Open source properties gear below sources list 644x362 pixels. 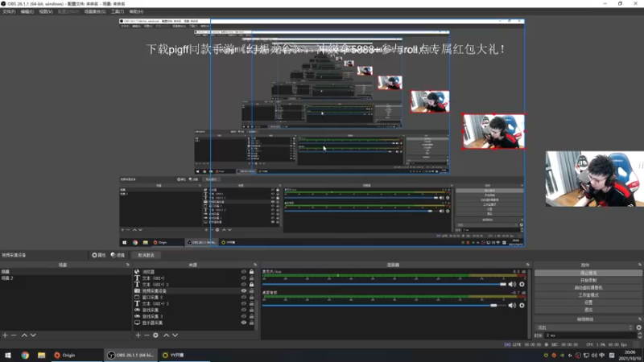[x=155, y=335]
